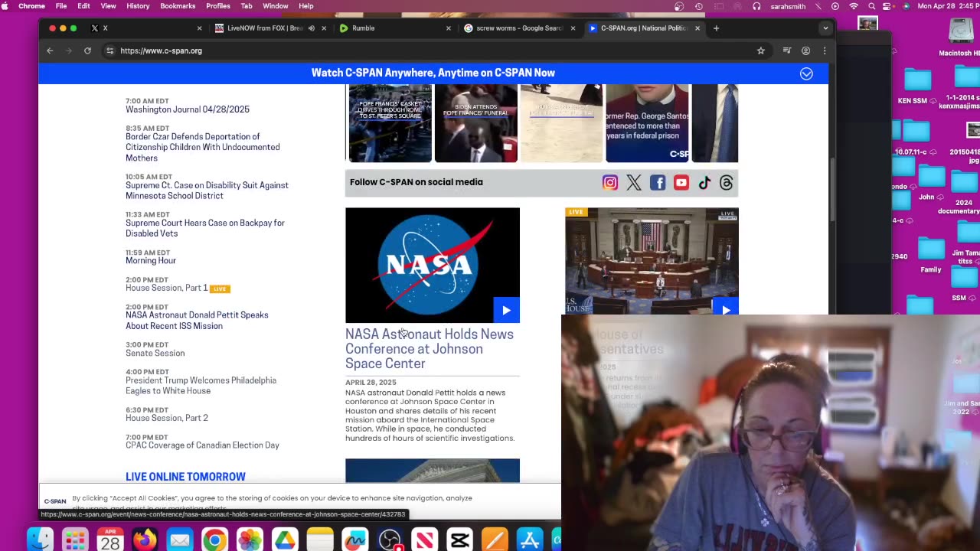Open Border Czar Defends Deportation schedule link
This screenshot has height=551, width=980.
coord(203,147)
